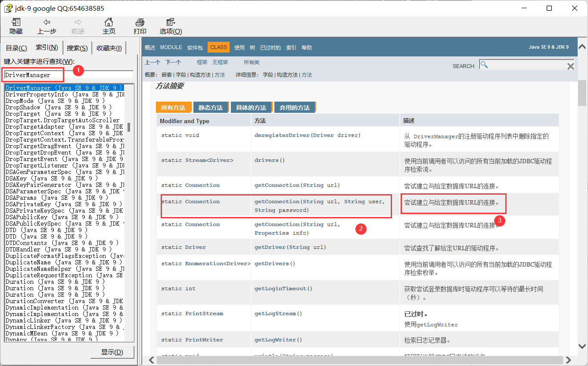Screen dimensions: 588x366
Task: Click the 构造方法 link in the 概要 row
Action: point(200,75)
